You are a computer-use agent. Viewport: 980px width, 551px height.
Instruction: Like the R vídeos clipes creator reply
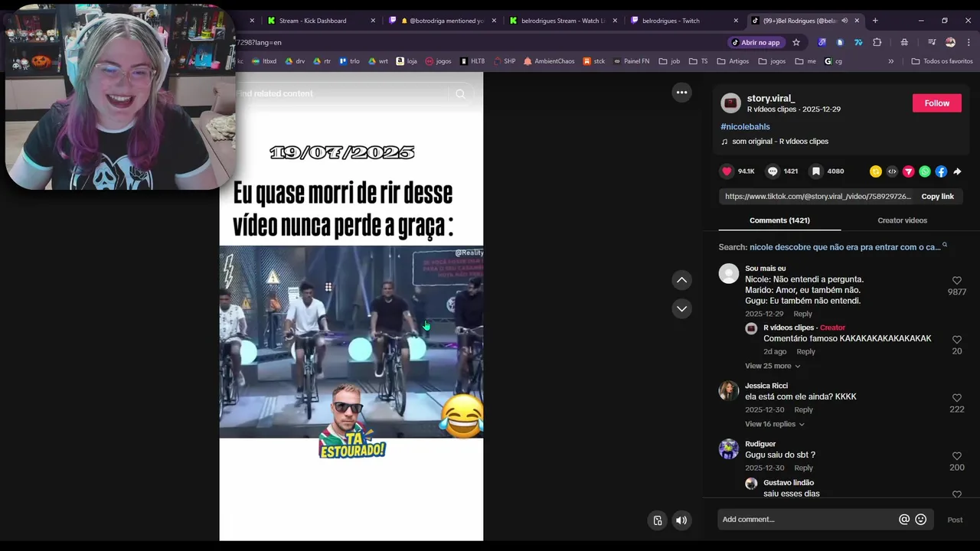957,340
